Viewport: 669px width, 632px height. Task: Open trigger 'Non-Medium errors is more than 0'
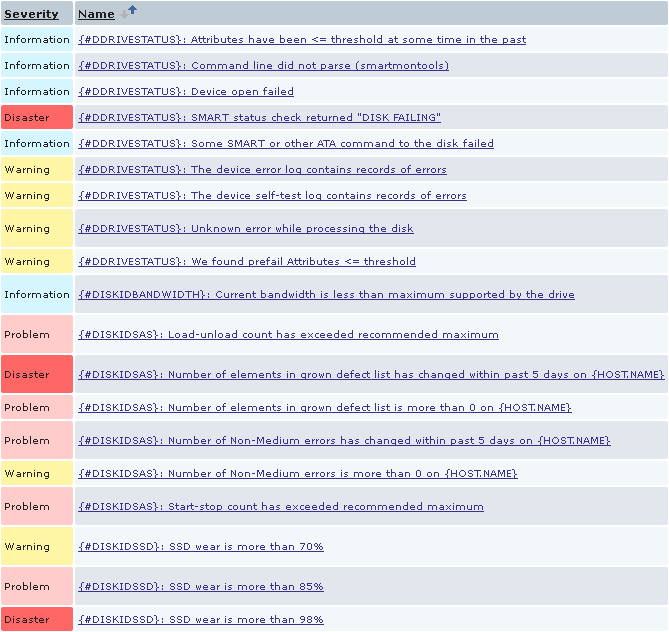pos(298,474)
